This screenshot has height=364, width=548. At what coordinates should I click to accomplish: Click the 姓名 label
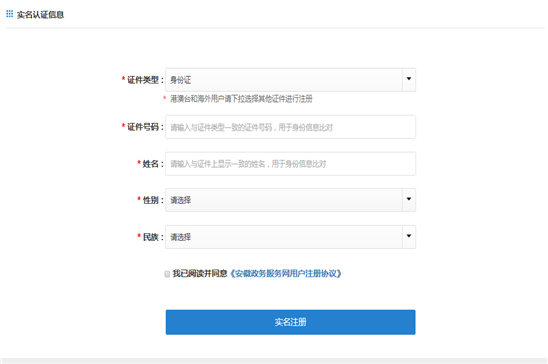(153, 164)
